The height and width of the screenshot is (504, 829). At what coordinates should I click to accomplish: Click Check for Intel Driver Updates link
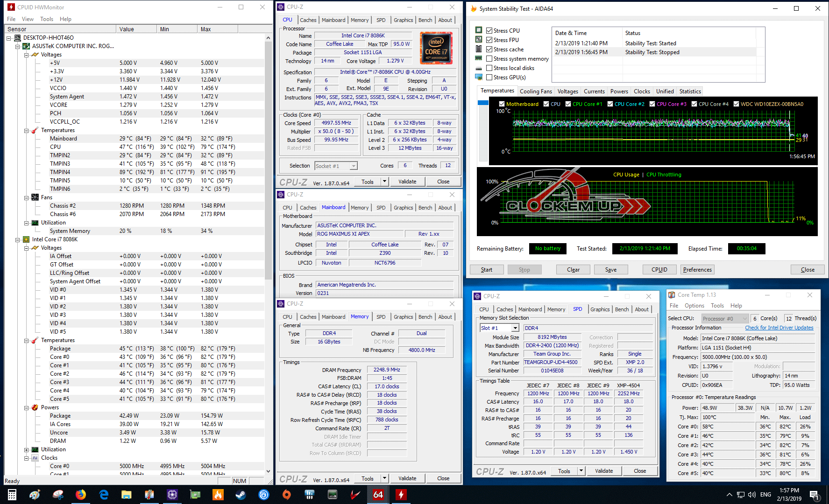tap(779, 328)
